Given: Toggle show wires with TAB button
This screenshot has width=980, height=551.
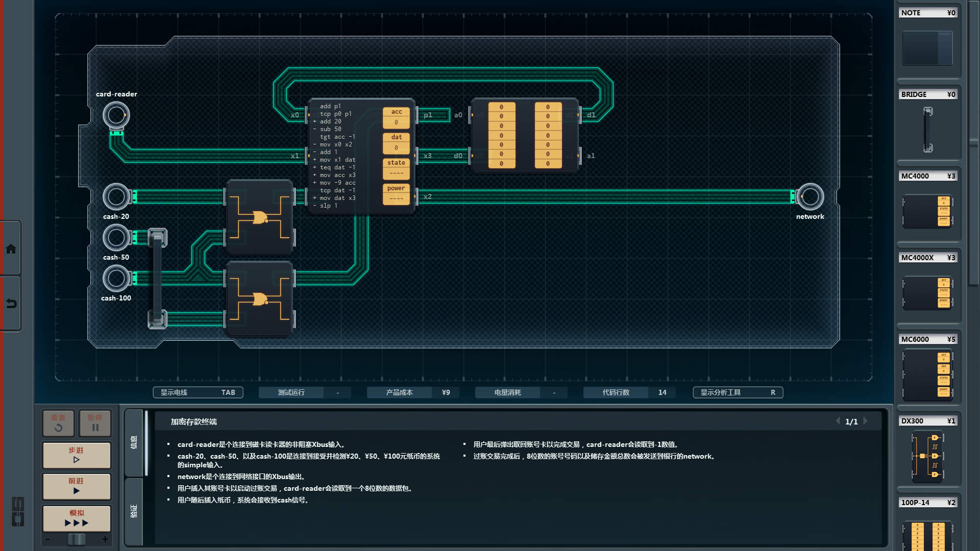Looking at the screenshot, I should point(198,392).
